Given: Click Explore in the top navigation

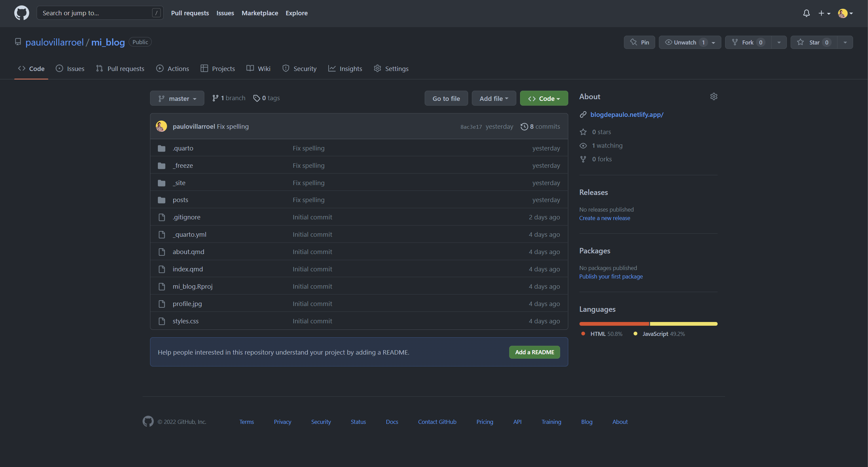Looking at the screenshot, I should point(296,13).
